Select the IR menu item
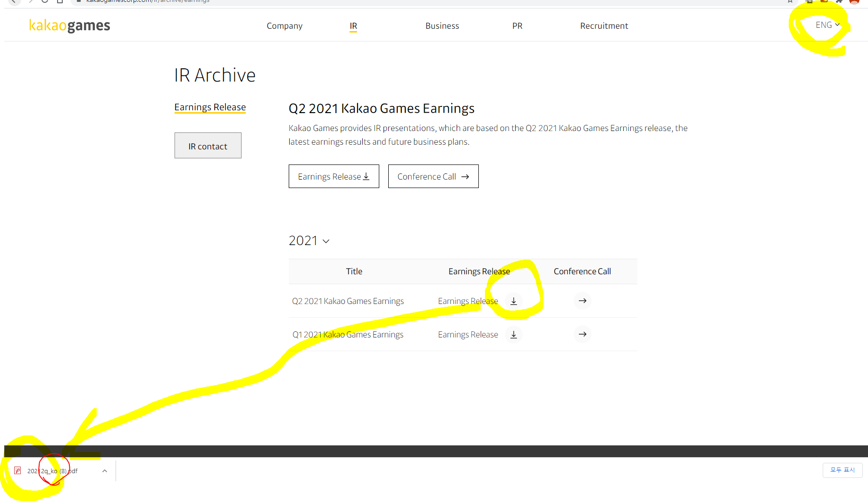Screen dimensions: 868x501 [353, 26]
